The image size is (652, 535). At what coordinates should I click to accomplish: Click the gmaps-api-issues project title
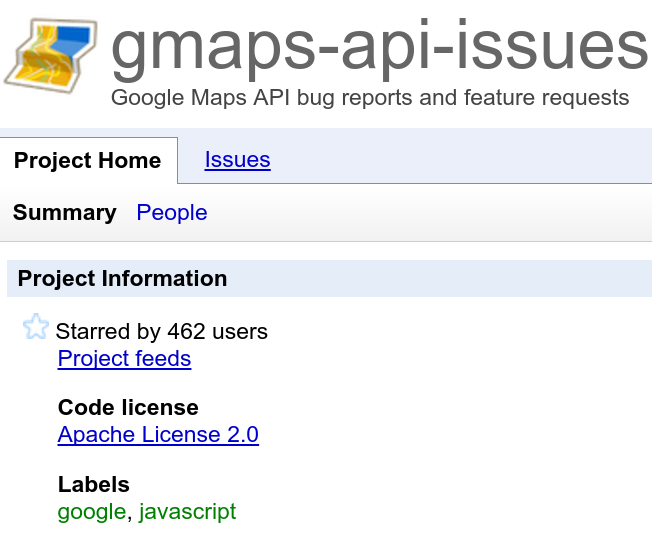[x=379, y=49]
